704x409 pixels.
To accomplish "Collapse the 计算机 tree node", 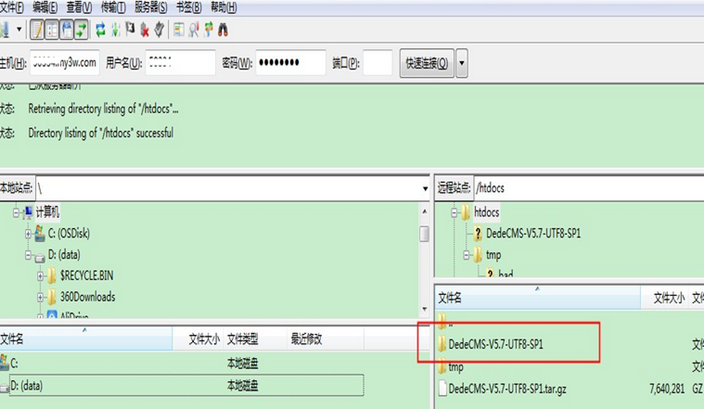I will click(16, 212).
